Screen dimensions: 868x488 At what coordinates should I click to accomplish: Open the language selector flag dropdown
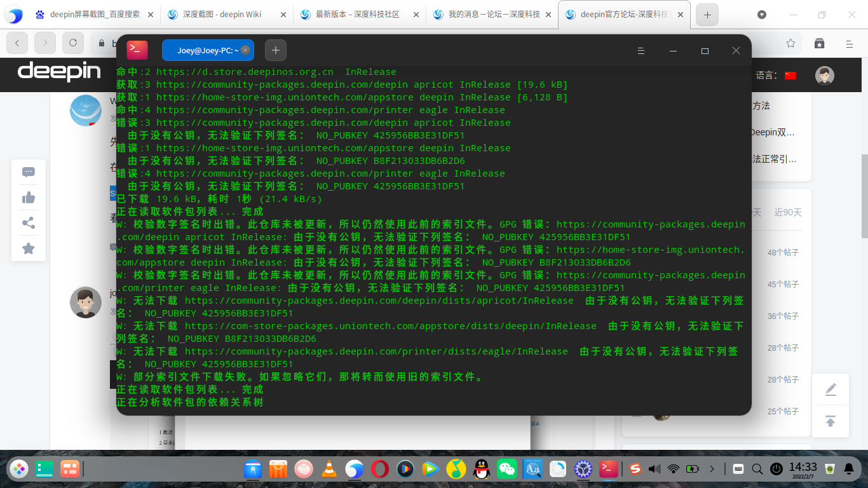(790, 74)
